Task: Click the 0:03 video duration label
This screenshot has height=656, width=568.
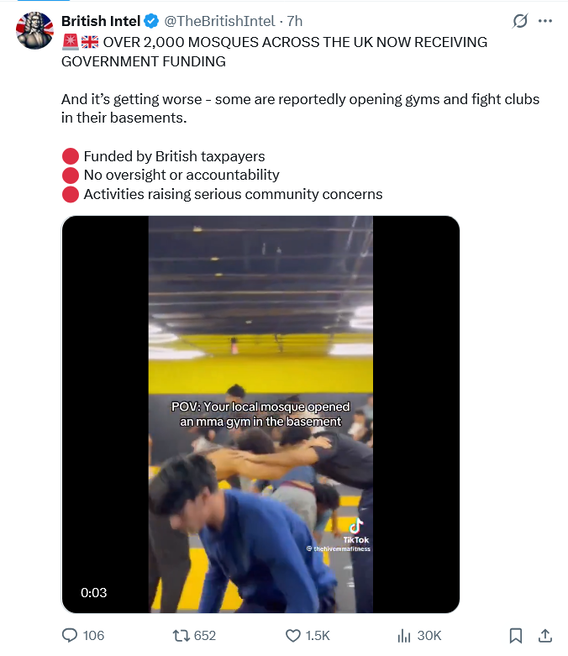Action: click(x=94, y=592)
